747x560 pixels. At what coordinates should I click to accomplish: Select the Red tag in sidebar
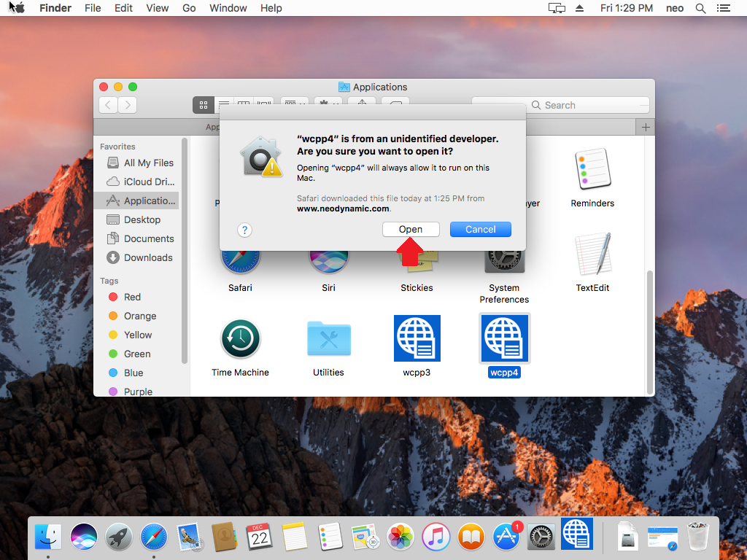[x=137, y=297]
